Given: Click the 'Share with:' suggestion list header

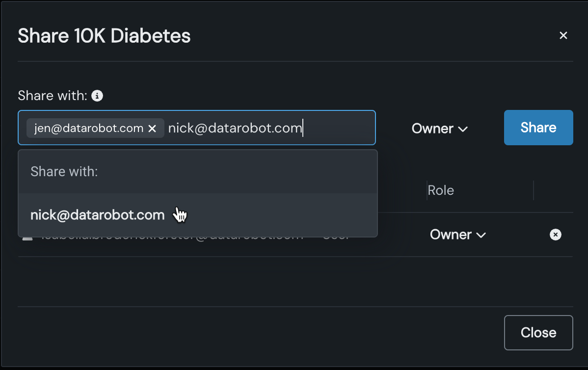Looking at the screenshot, I should point(64,171).
